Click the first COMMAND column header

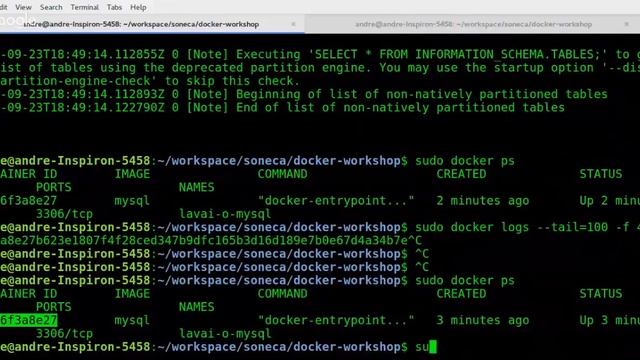point(282,174)
